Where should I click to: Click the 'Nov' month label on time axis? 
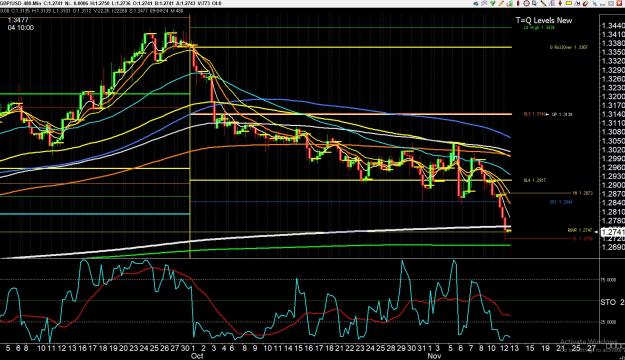[434, 356]
